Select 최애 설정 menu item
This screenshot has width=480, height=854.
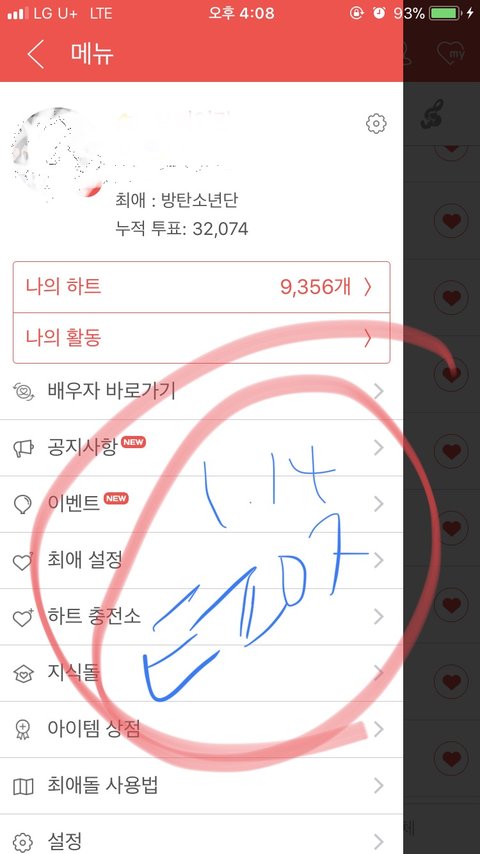[x=202, y=560]
